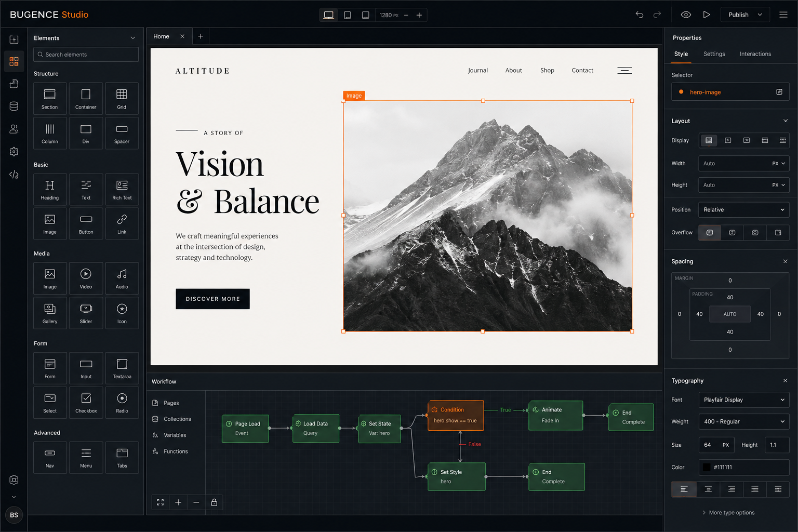Open the Publish dropdown arrow

click(760, 15)
